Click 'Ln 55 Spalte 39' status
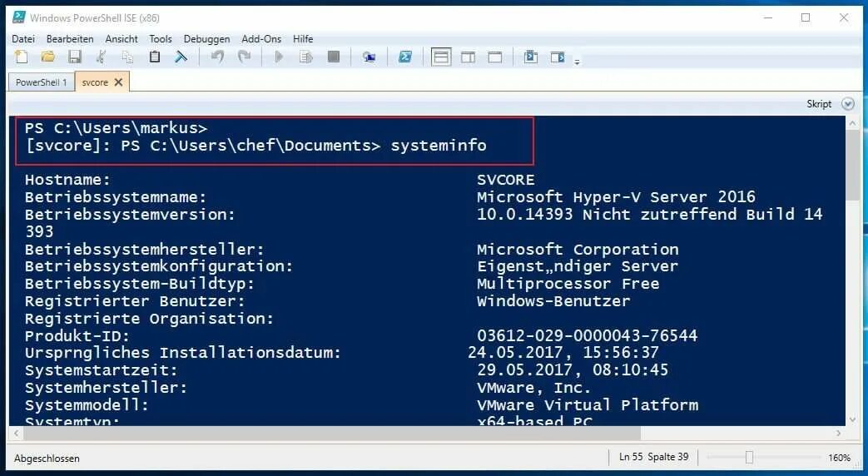Screen dimensions: 868x476 (x=654, y=457)
